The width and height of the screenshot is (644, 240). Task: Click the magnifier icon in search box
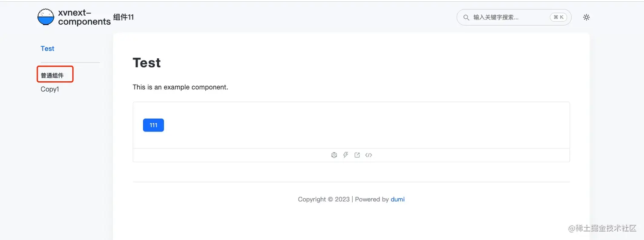(x=466, y=17)
